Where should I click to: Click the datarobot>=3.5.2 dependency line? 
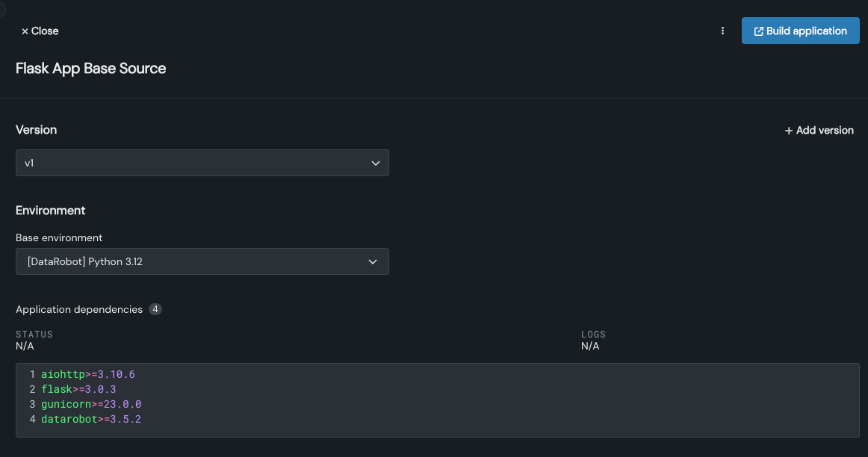click(x=91, y=419)
